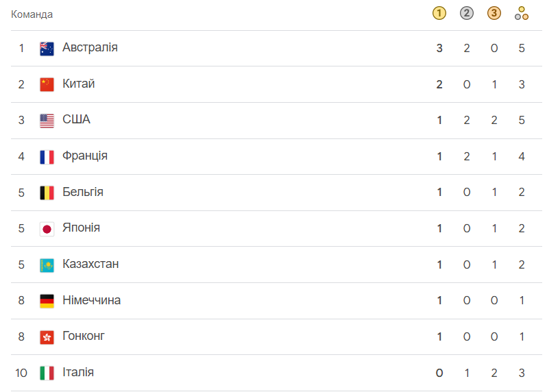
Task: Click the Japanese flag icon
Action: (47, 229)
